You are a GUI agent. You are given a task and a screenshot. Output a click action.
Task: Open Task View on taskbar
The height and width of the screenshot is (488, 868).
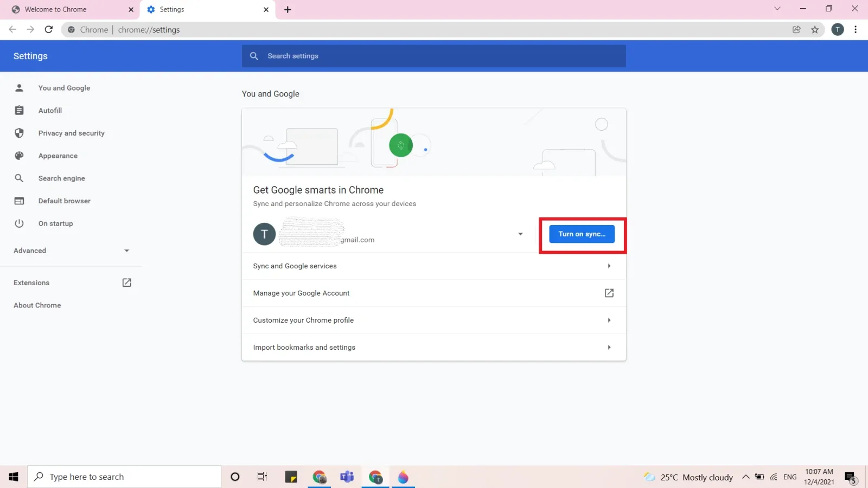tap(262, 477)
